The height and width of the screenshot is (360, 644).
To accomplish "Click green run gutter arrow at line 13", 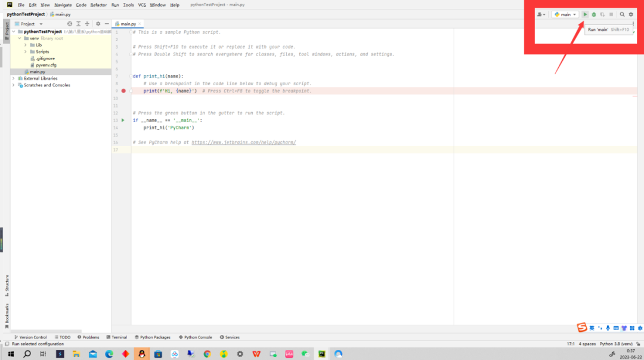I will (123, 120).
